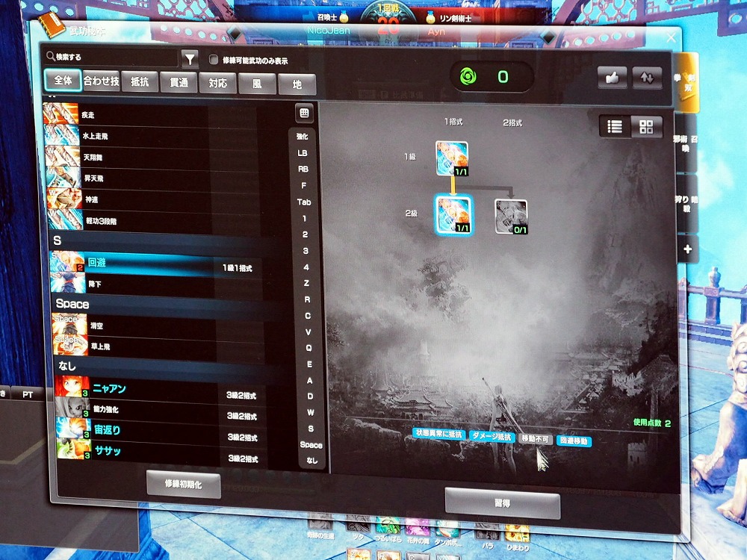
Task: Click the thumbs-up recommended build icon
Action: pos(613,77)
